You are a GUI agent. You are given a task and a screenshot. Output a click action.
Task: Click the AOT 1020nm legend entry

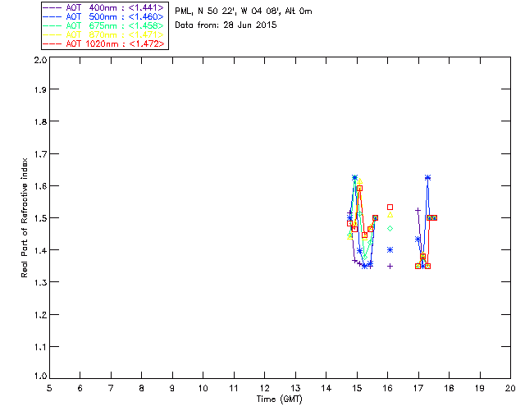(x=104, y=43)
